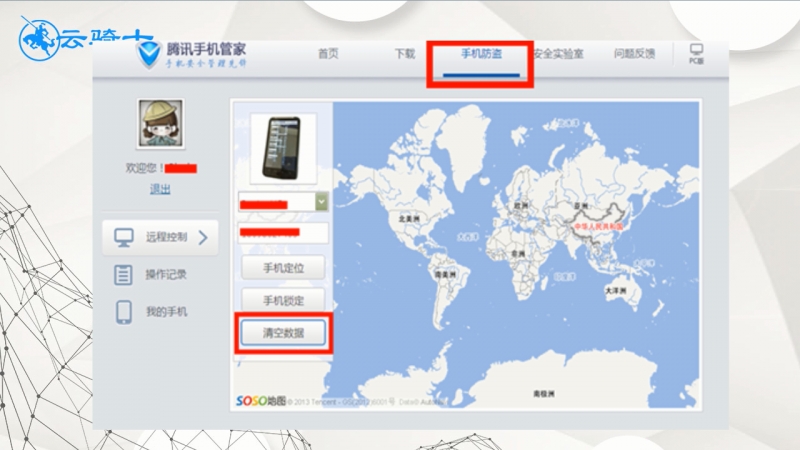The image size is (800, 450).
Task: Open 操作记录 in the sidebar
Action: 166,274
